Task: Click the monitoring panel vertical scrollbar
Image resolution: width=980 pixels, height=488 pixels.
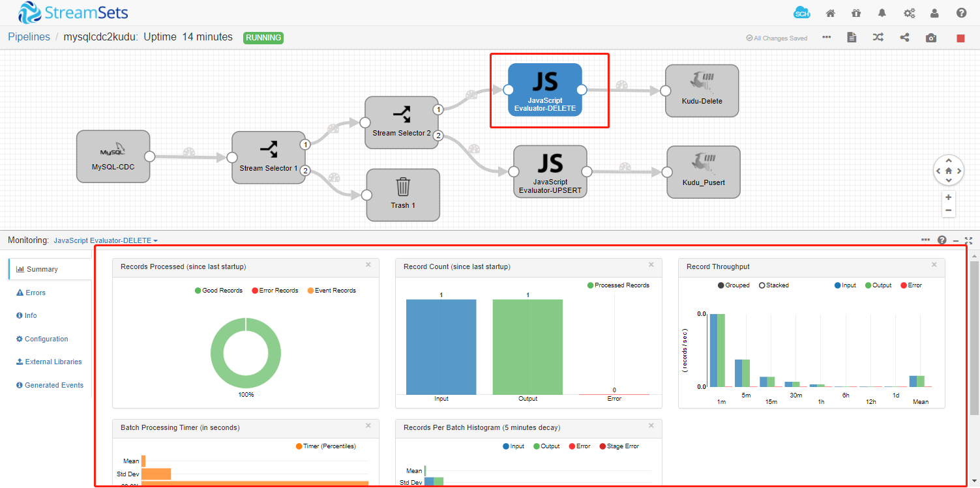Action: (974, 337)
